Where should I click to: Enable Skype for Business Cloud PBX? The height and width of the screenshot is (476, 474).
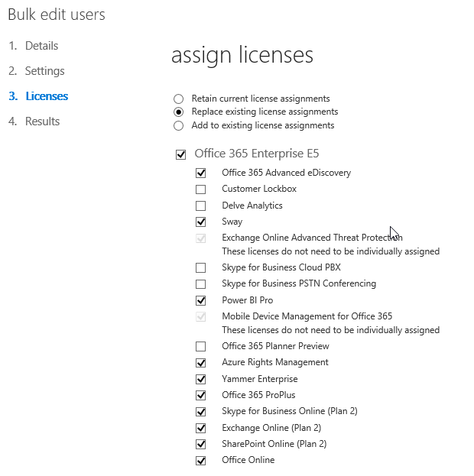[200, 267]
